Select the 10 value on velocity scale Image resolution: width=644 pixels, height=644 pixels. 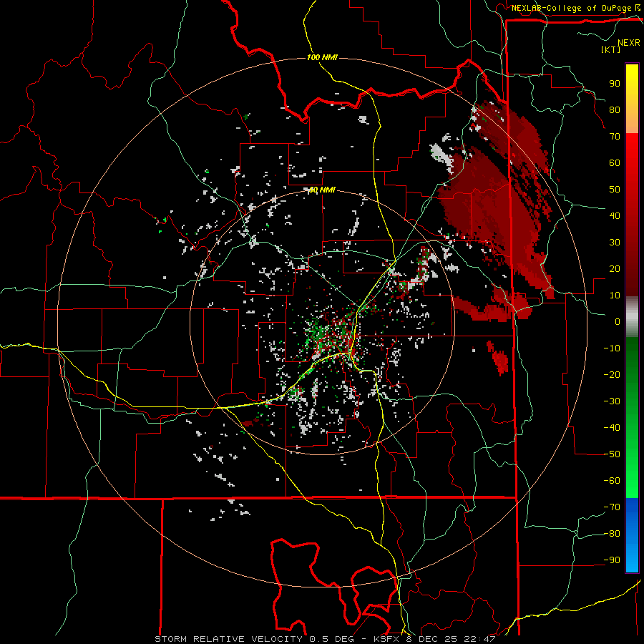click(x=615, y=296)
